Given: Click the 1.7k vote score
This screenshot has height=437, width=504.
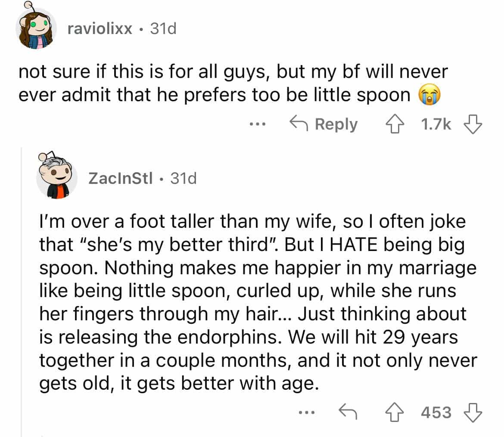Looking at the screenshot, I should point(436,124).
